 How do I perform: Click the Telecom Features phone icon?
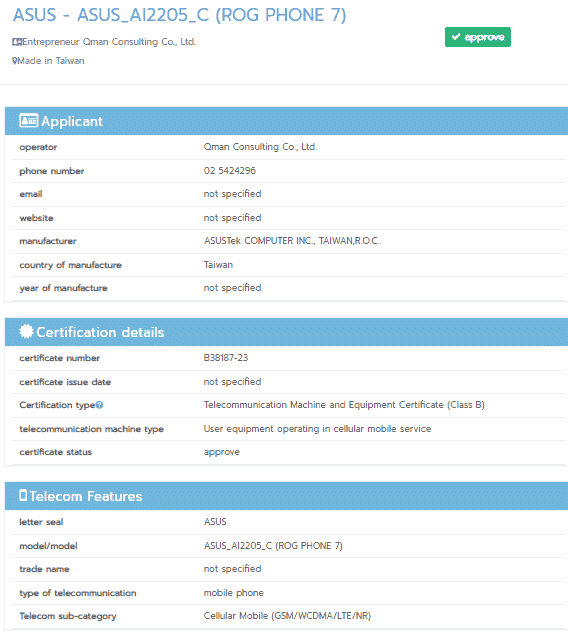[23, 495]
